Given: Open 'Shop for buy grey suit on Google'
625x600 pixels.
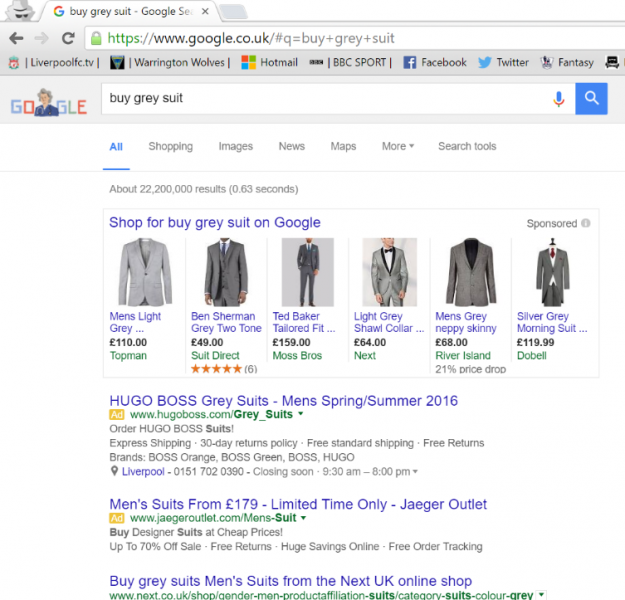Looking at the screenshot, I should pos(215,222).
